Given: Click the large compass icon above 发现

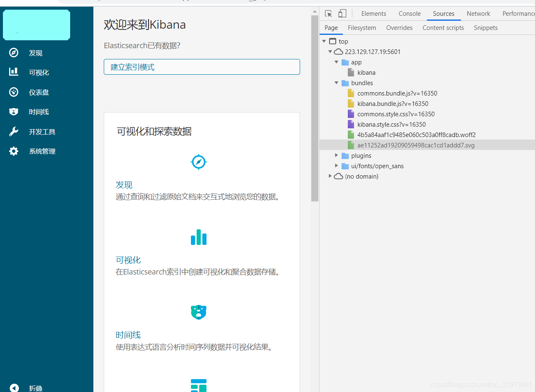Looking at the screenshot, I should [198, 162].
